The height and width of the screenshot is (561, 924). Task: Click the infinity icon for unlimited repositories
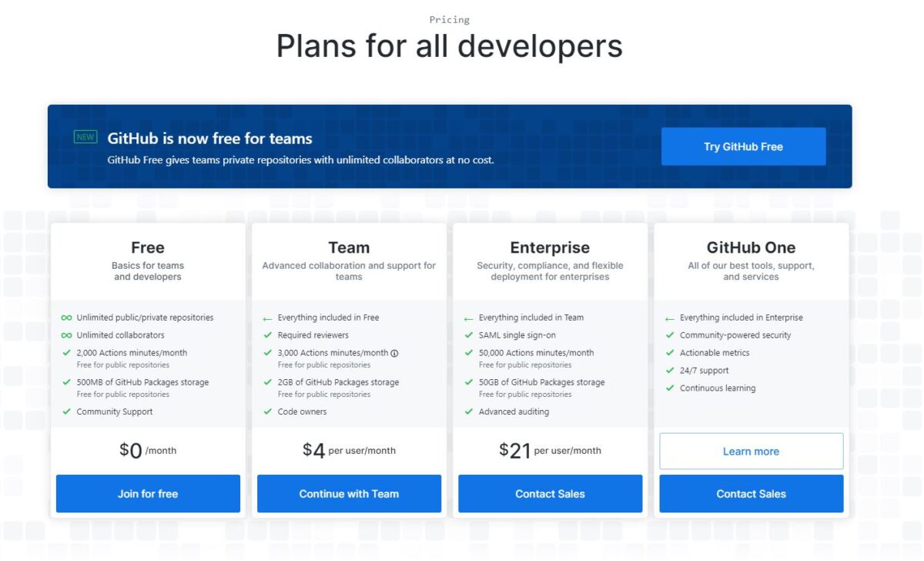coord(66,317)
